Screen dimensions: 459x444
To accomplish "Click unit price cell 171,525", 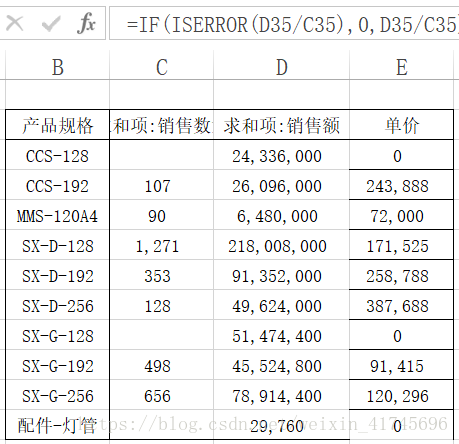I will click(x=402, y=245).
